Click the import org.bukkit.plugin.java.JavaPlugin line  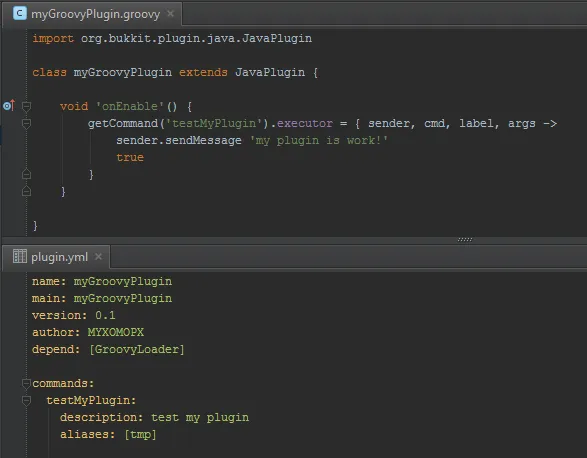coord(172,39)
